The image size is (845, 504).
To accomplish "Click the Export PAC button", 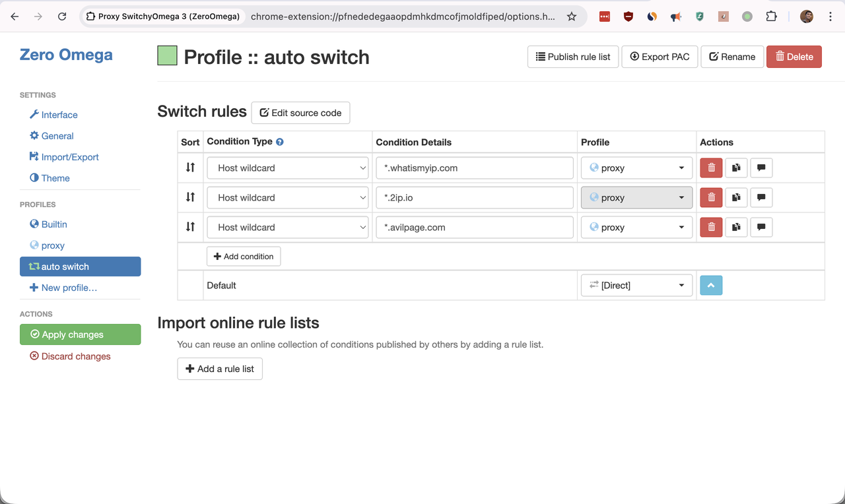I will coord(659,57).
